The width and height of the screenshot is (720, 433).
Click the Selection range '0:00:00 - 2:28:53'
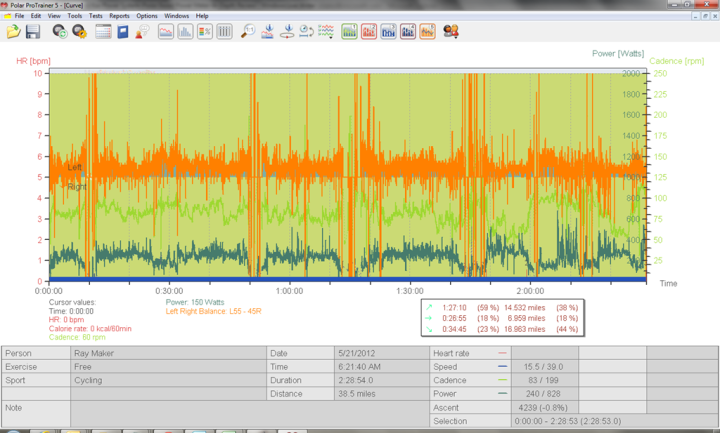(x=568, y=421)
